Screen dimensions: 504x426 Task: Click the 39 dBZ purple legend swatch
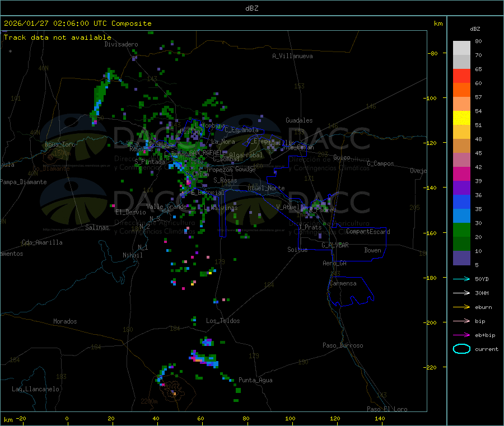(x=461, y=188)
